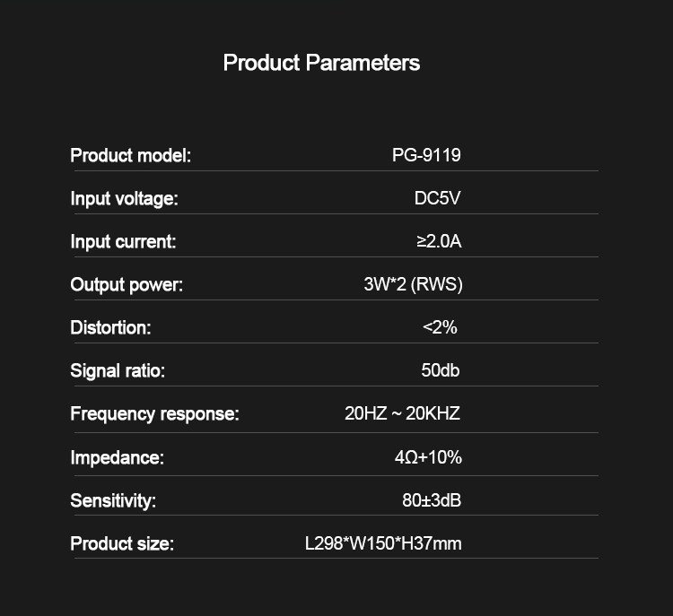Select the Output power label
This screenshot has width=673, height=616.
tap(127, 284)
